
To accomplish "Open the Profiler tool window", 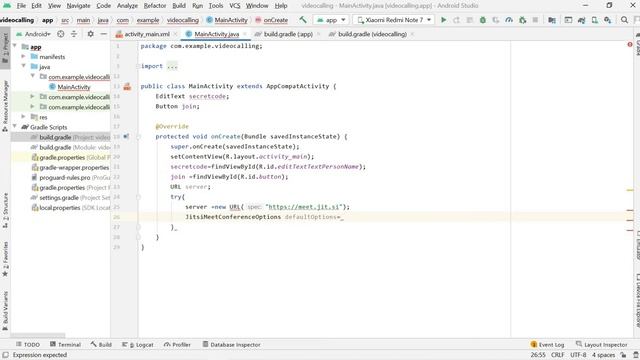I will click(x=177, y=344).
